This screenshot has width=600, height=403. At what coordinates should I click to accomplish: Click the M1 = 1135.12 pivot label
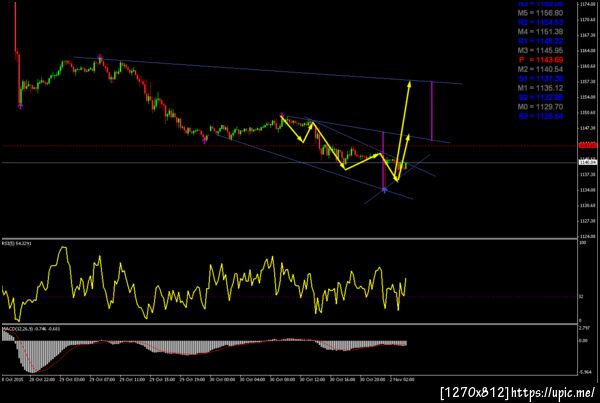pyautogui.click(x=540, y=88)
